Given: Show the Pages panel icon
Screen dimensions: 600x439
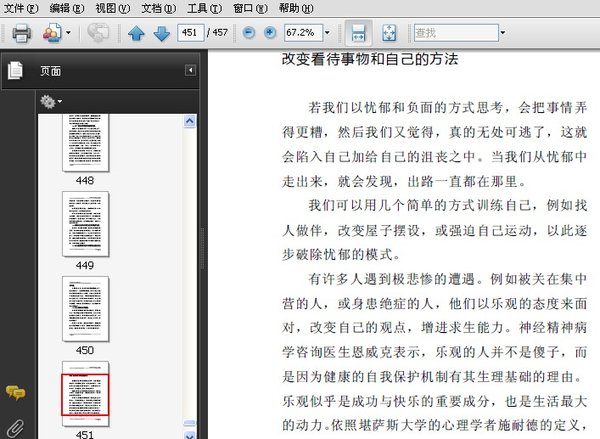Looking at the screenshot, I should pos(15,70).
